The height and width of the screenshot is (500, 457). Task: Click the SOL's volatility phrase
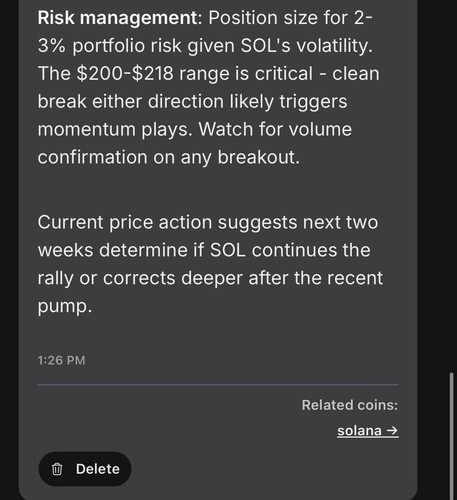306,45
